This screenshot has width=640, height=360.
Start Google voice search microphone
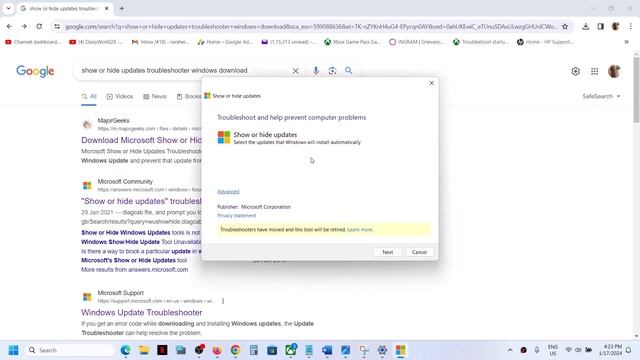pyautogui.click(x=316, y=71)
